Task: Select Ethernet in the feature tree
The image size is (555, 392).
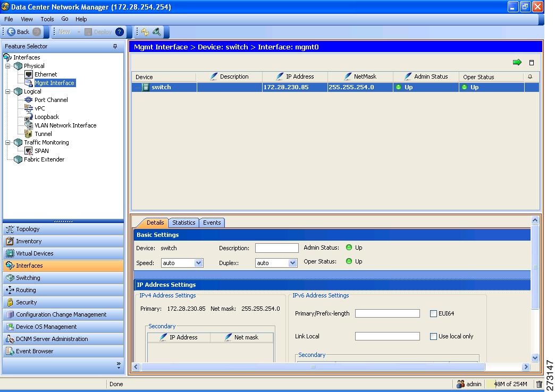Action: [x=46, y=74]
